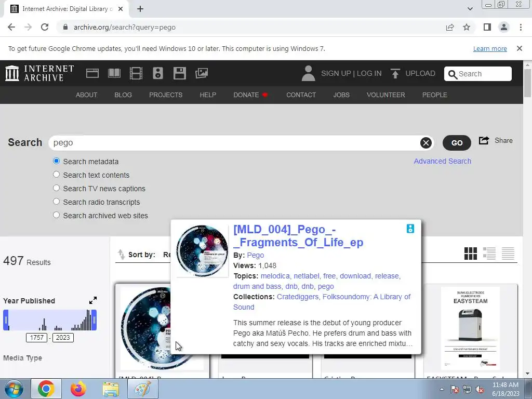Share this page from address bar
This screenshot has width=532, height=399.
[x=450, y=27]
